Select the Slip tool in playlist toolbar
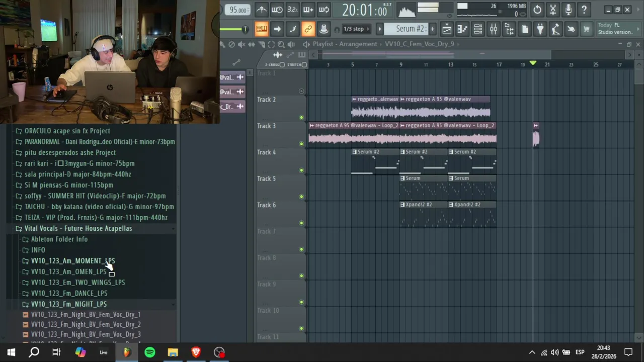This screenshot has width=644, height=362. [x=252, y=44]
